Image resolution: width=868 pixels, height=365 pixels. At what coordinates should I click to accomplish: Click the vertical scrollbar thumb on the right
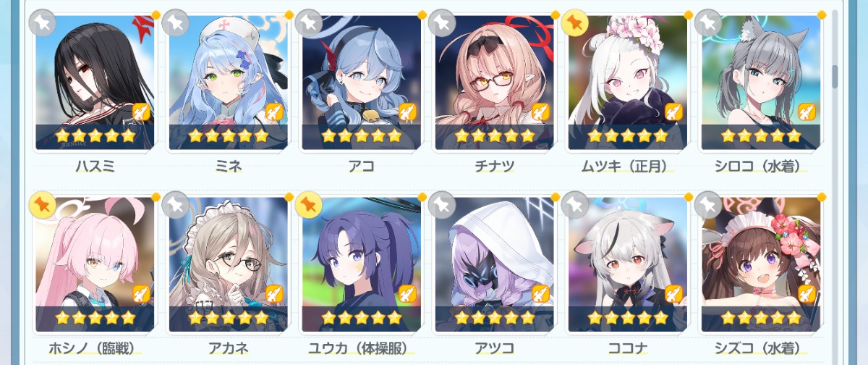click(x=836, y=76)
